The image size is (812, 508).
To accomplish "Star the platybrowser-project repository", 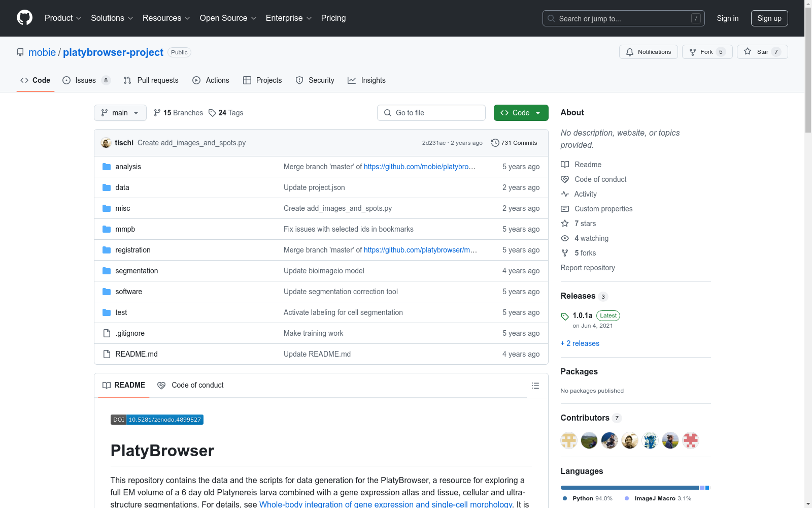I will pos(762,52).
